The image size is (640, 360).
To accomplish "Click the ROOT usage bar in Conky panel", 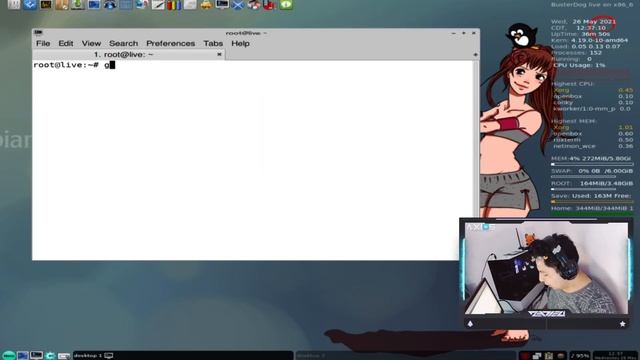I will 584,189.
